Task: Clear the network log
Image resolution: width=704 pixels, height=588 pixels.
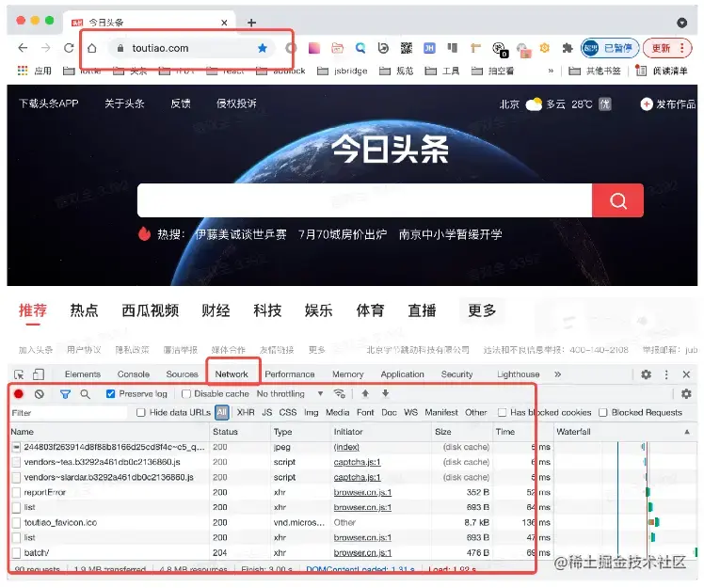Action: (40, 394)
